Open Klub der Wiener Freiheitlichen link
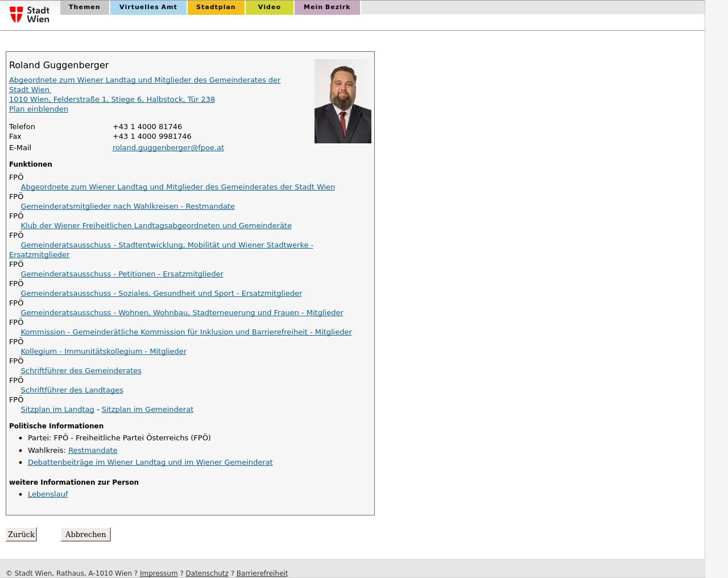728x578 pixels. (156, 226)
